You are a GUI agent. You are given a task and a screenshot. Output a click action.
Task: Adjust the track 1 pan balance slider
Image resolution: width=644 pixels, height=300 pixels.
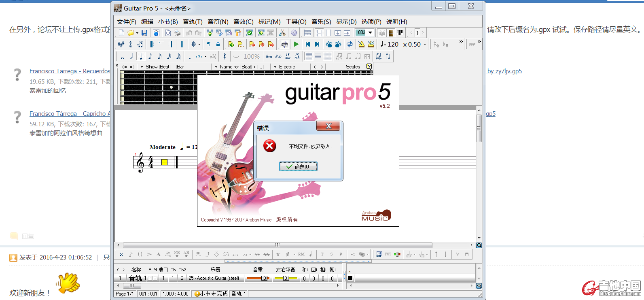[x=286, y=278]
